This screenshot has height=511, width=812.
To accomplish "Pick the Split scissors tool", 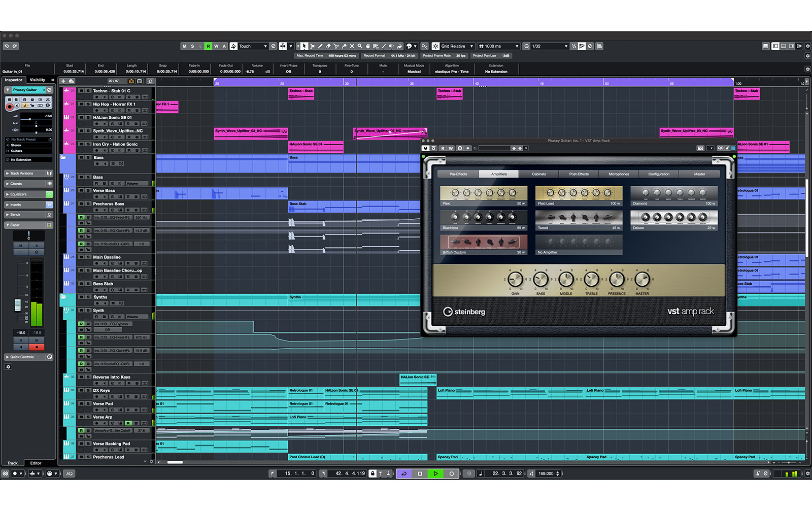I will (x=336, y=46).
